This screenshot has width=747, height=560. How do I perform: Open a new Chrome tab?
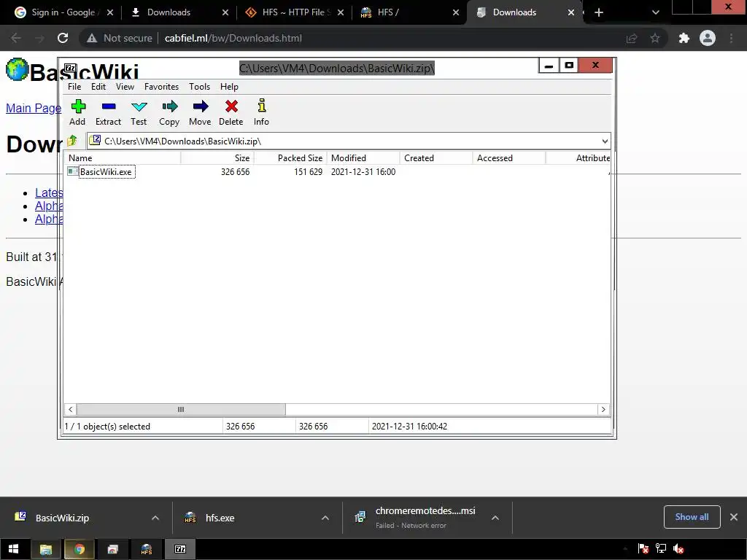599,12
